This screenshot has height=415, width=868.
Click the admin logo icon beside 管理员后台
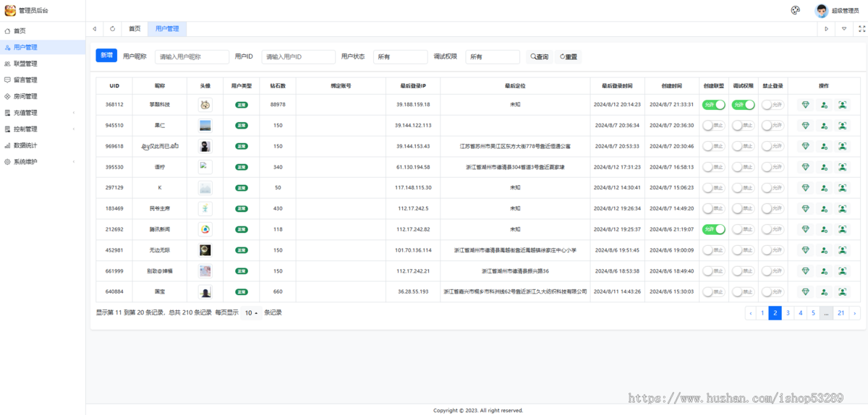pos(10,10)
